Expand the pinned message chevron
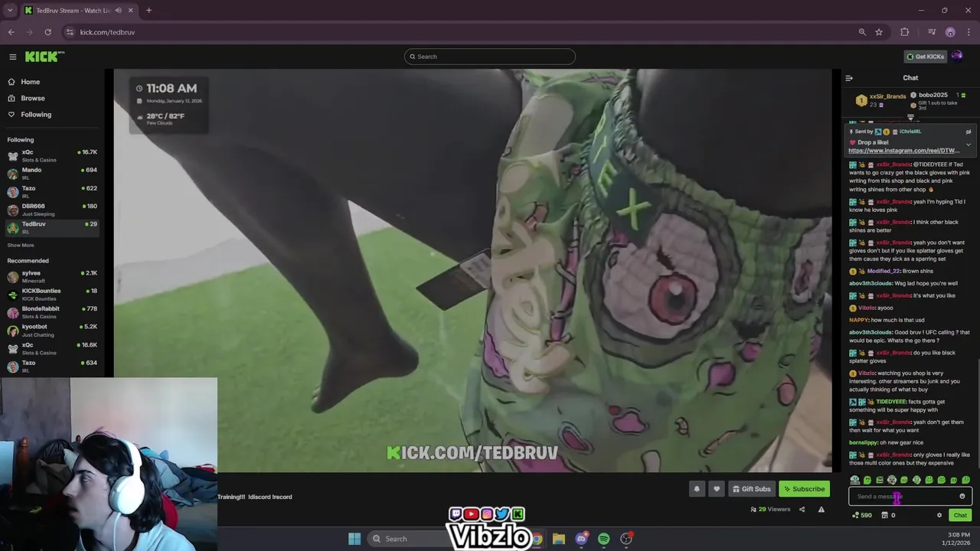The image size is (980, 551). pos(968,145)
